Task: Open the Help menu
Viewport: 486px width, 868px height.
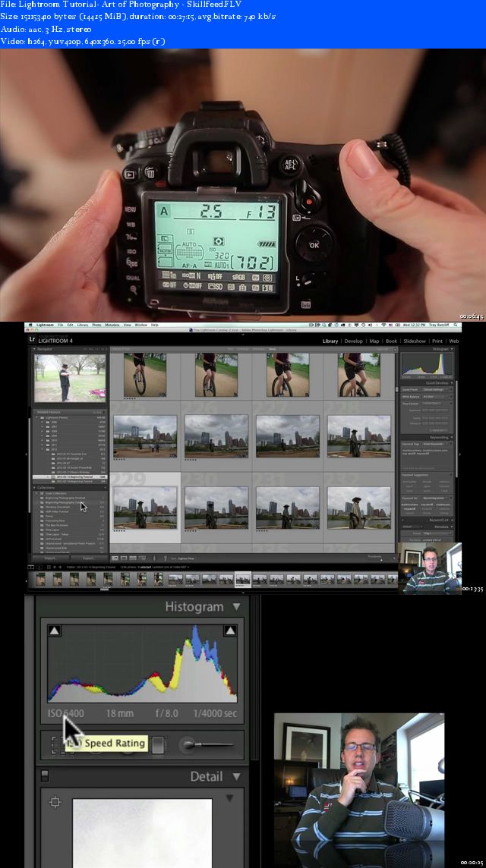Action: (x=155, y=325)
